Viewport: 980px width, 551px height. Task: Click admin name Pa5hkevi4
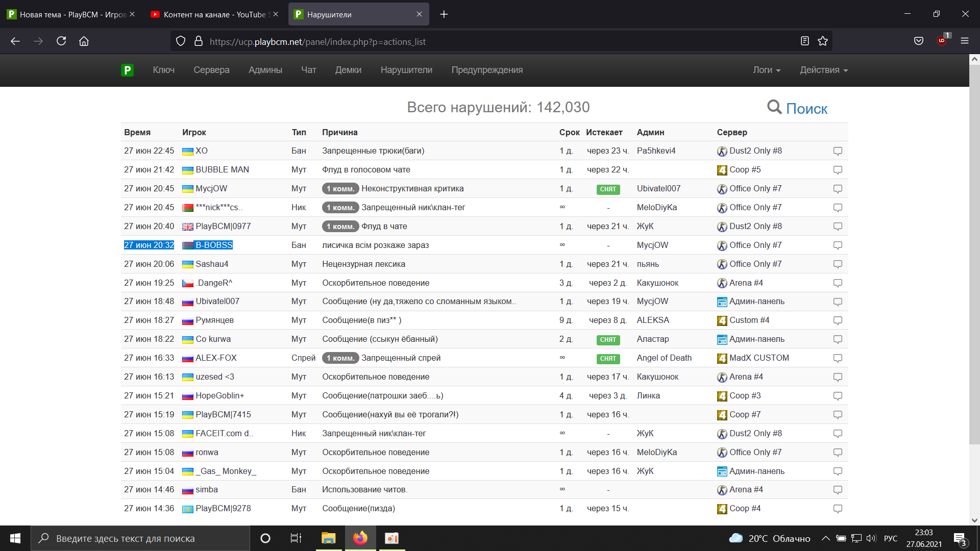[x=656, y=151]
